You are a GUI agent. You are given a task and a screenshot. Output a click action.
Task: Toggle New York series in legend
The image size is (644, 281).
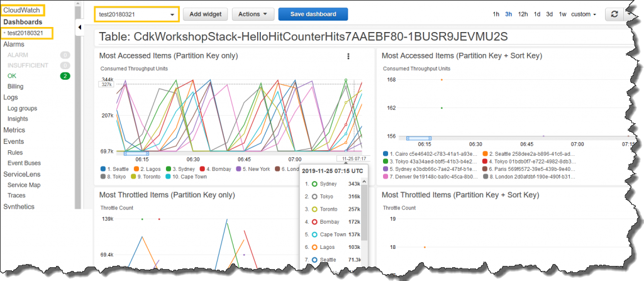(253, 169)
